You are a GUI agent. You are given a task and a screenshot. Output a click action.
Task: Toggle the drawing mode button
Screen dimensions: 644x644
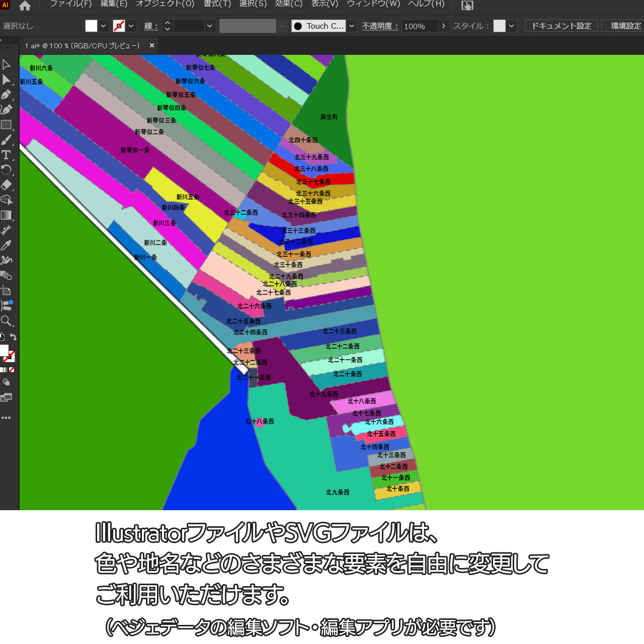tap(6, 382)
